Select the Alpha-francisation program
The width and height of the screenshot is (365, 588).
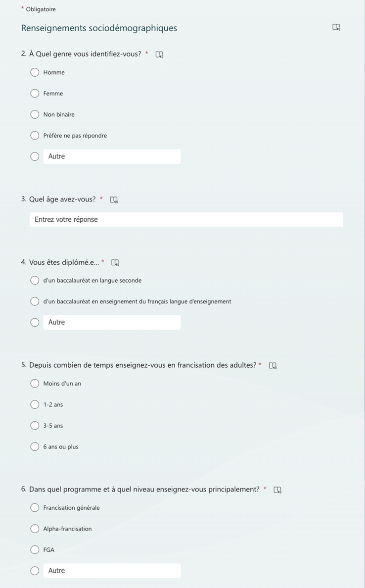tap(35, 529)
